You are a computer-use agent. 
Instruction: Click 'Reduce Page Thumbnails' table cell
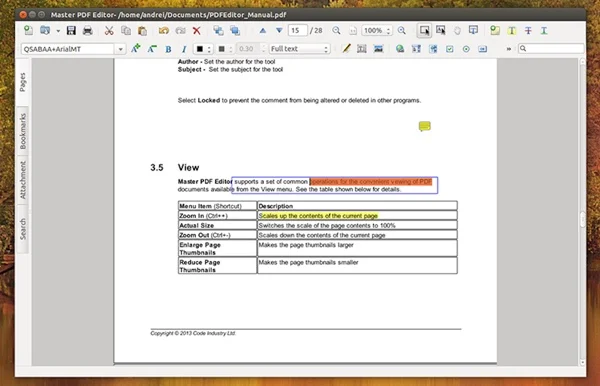(217, 266)
